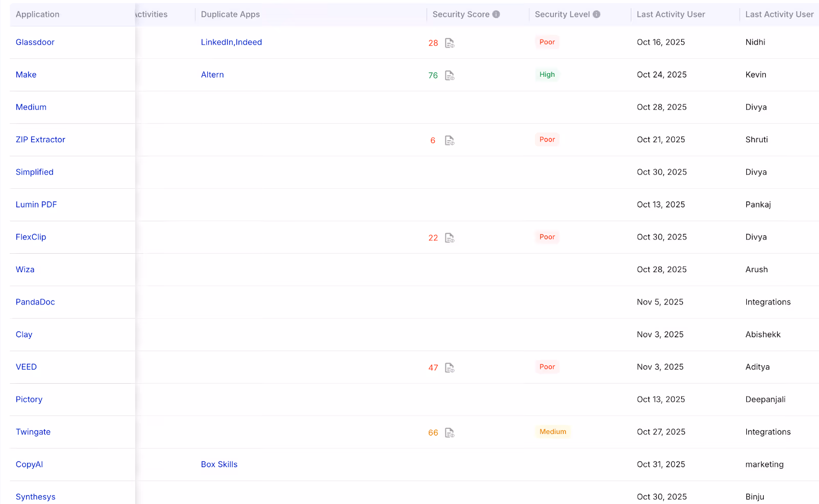Click the Poor badge in VEED row
The width and height of the screenshot is (819, 504).
547,367
